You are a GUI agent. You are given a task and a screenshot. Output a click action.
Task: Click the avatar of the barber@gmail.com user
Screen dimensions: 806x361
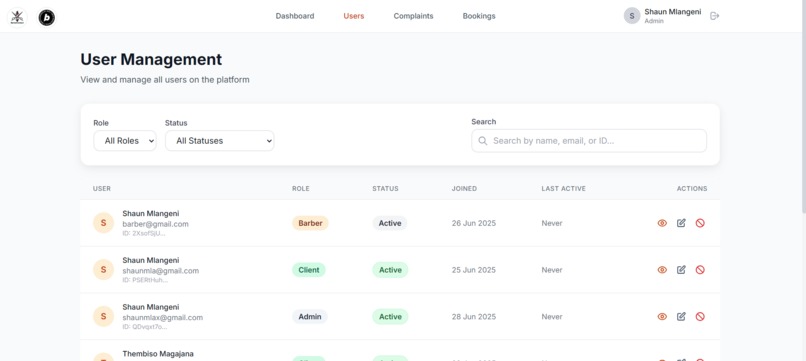coord(103,223)
